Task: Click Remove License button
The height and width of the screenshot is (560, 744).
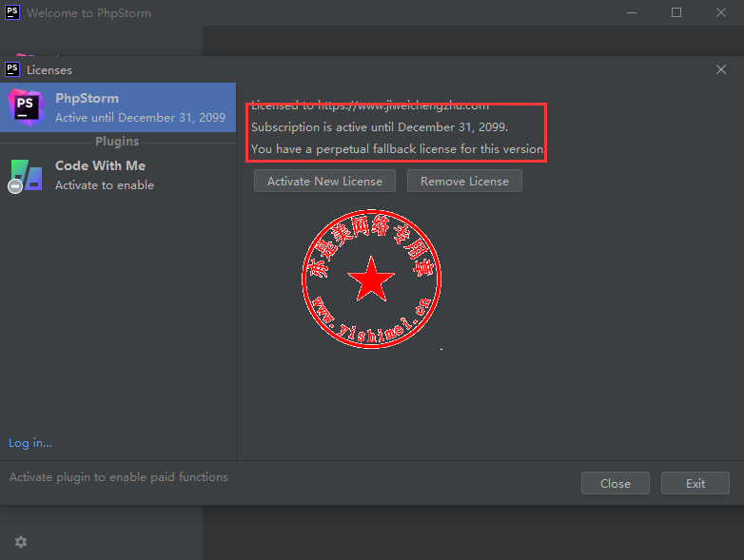Action: click(464, 182)
